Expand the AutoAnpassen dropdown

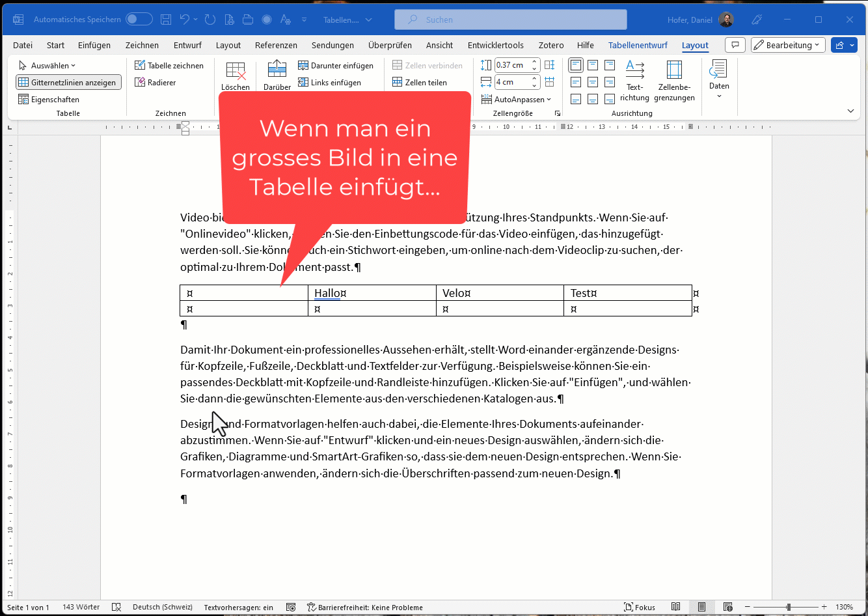516,100
